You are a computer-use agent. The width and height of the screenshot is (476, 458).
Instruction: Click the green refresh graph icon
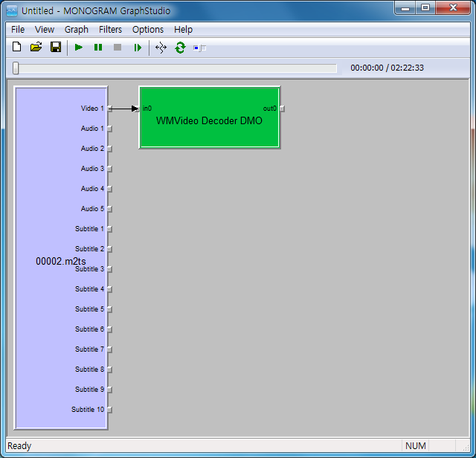[x=180, y=48]
